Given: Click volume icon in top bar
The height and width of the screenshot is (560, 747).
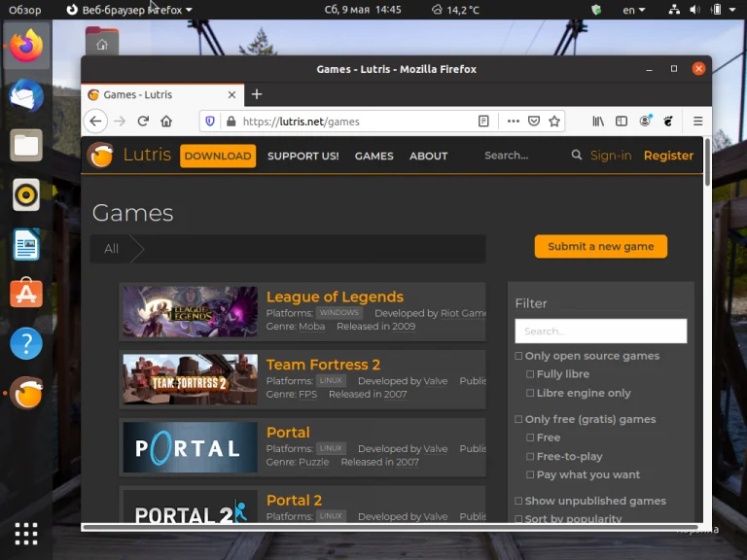Looking at the screenshot, I should 694,10.
